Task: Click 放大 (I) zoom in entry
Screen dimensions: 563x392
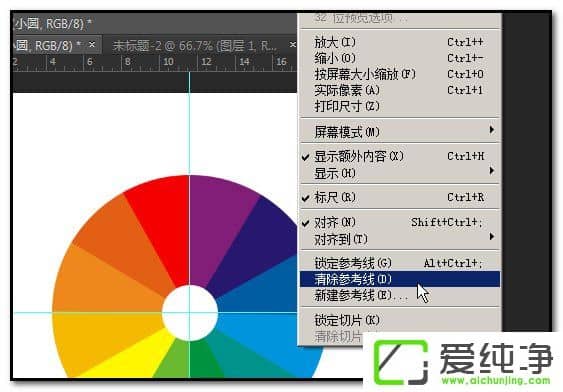Action: pos(400,42)
